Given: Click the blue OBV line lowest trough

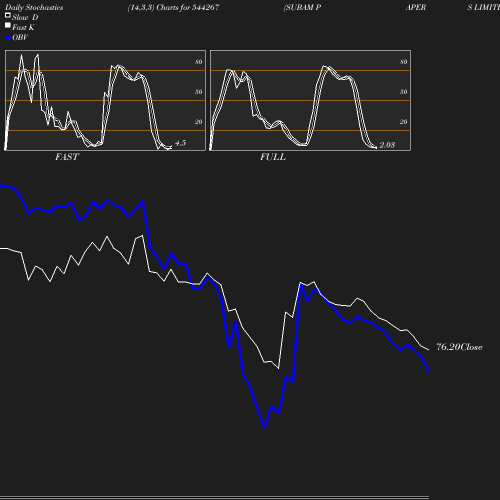Looking at the screenshot, I should point(264,427).
